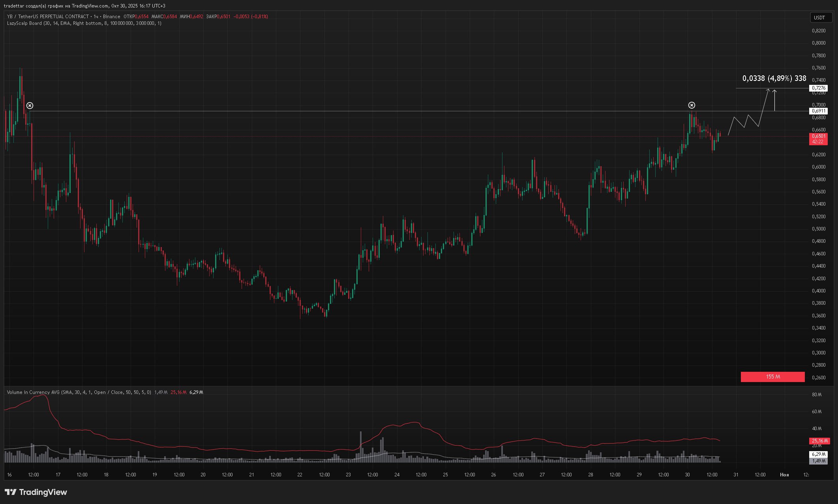This screenshot has width=838, height=504.
Task: Click the YB / TetherUS PERPETUAL CONTRACT title
Action: pos(48,17)
